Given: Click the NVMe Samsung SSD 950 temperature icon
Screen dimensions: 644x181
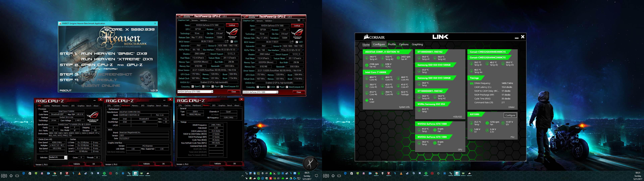Looking at the screenshot, I should click(419, 110).
